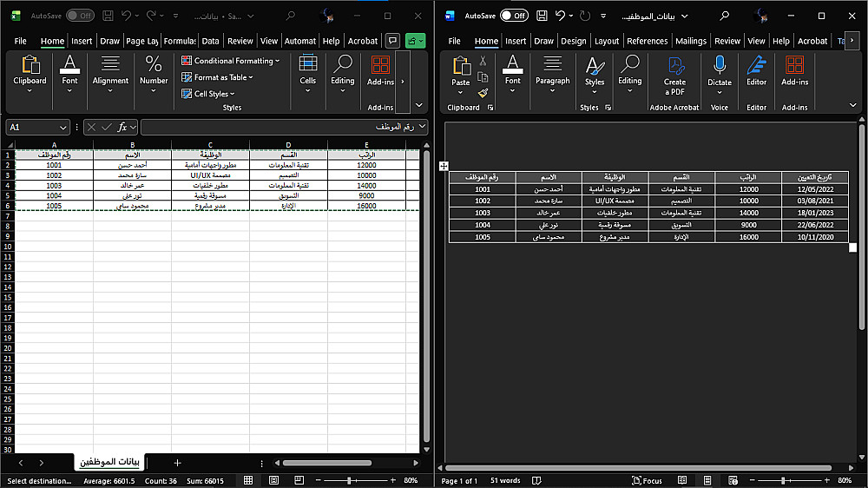Click the Word zoom slider
The height and width of the screenshot is (488, 868).
click(x=781, y=480)
